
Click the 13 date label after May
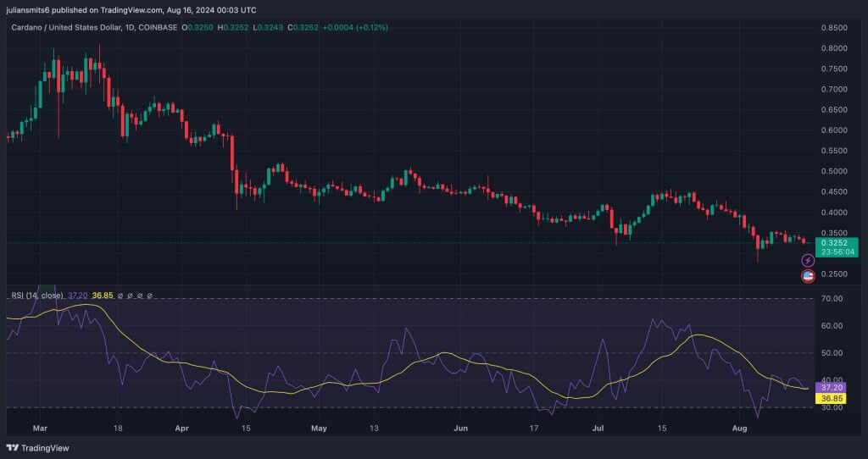point(374,428)
